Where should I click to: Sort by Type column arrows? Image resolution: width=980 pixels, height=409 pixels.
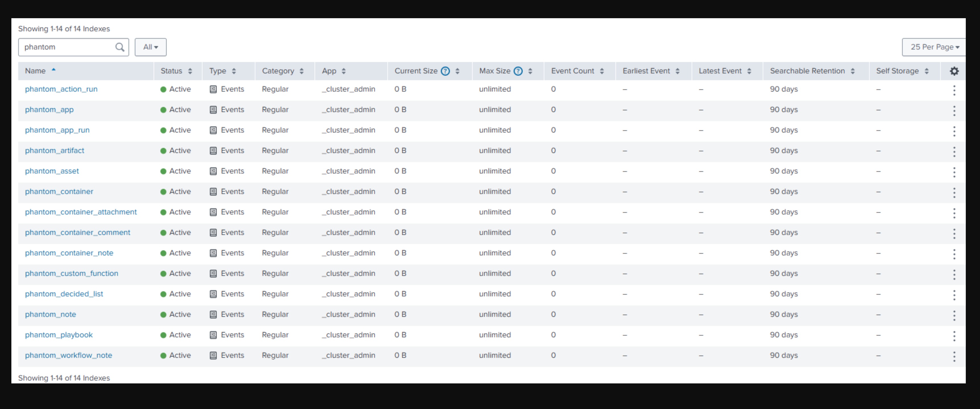234,71
